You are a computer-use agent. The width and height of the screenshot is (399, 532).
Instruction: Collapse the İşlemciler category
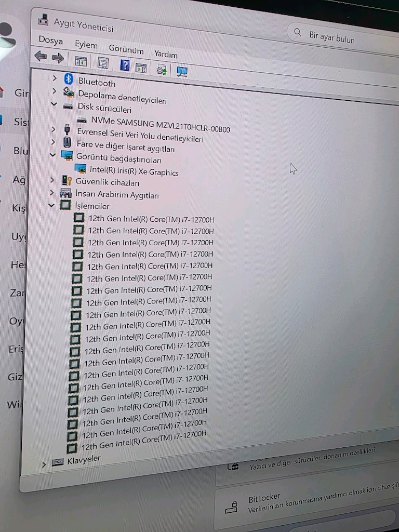(51, 205)
